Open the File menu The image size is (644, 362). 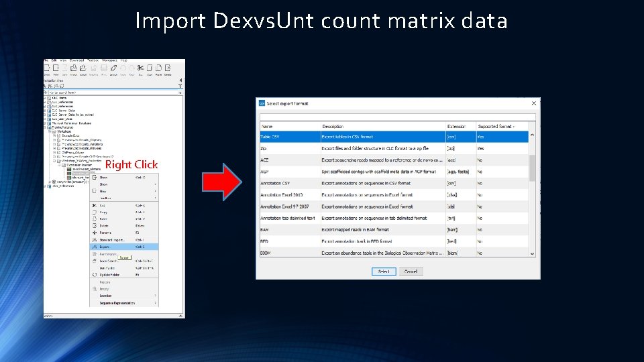click(46, 60)
